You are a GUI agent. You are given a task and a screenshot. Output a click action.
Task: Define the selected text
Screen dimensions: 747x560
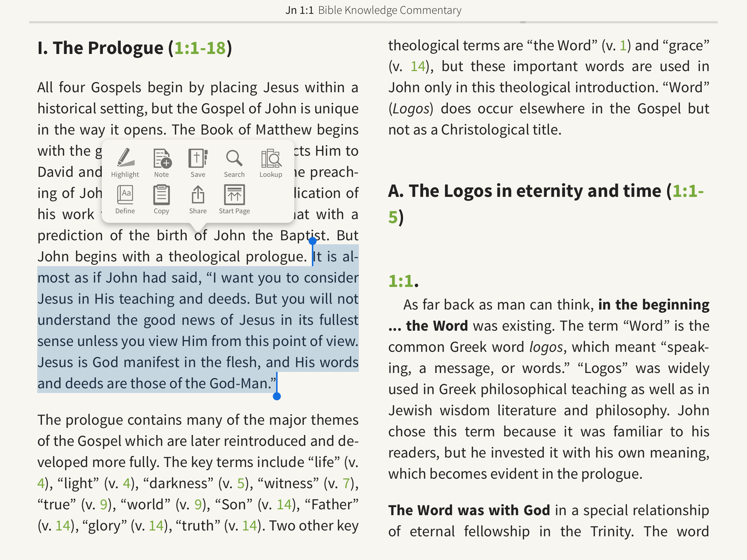125,199
